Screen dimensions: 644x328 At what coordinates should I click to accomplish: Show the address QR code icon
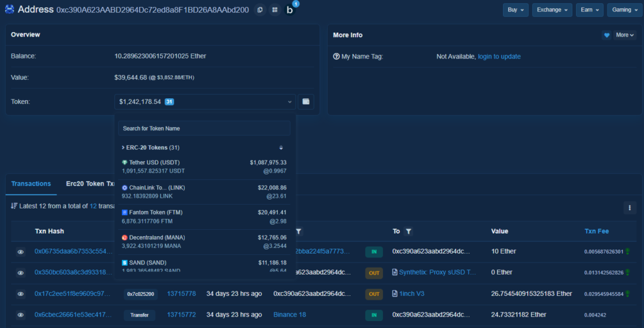click(x=275, y=10)
